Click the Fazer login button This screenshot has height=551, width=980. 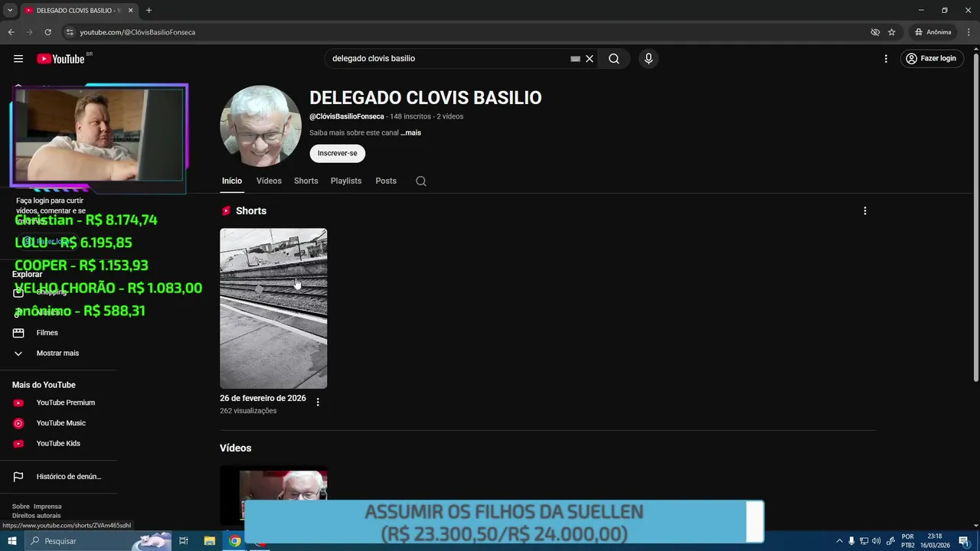(x=931, y=59)
